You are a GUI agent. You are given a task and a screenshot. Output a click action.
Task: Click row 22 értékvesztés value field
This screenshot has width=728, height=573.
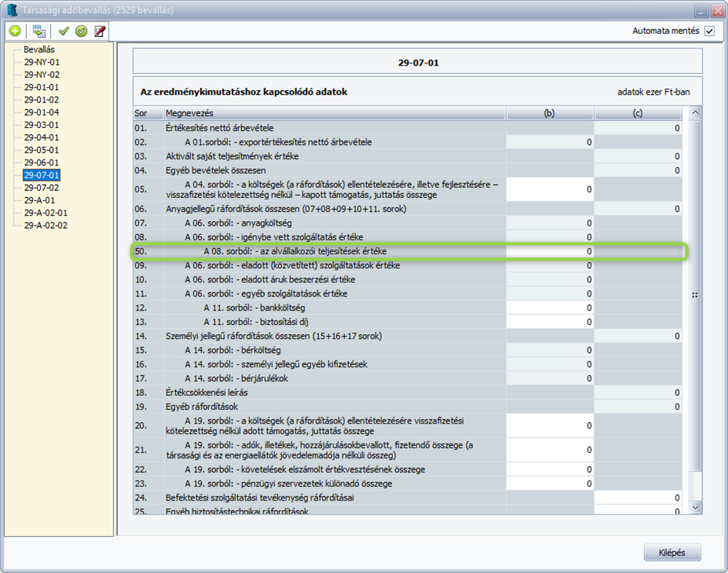click(550, 470)
